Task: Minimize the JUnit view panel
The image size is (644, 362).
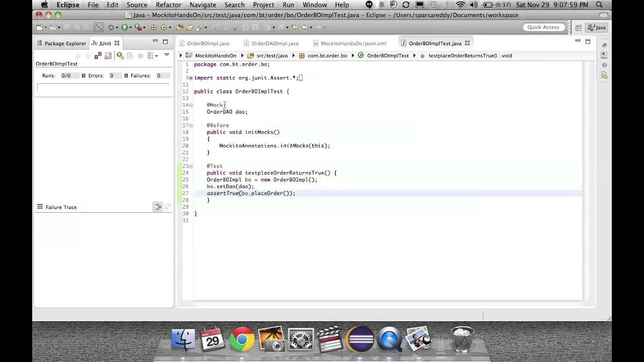Action: point(155,41)
